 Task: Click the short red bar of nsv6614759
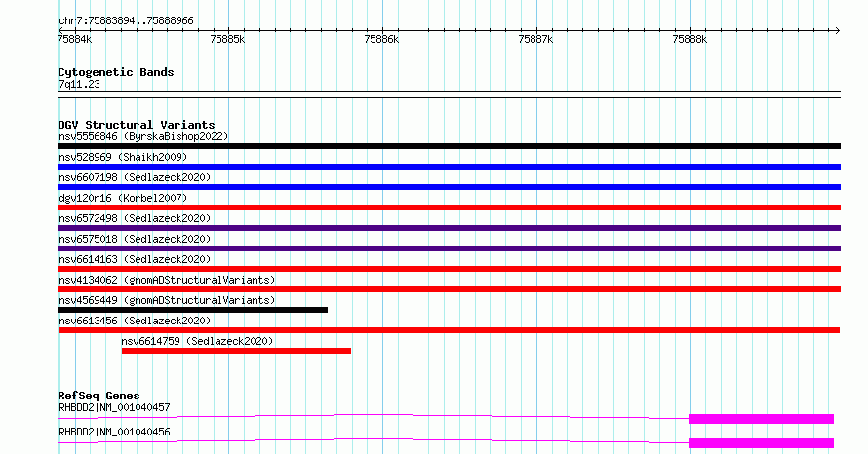click(x=236, y=351)
